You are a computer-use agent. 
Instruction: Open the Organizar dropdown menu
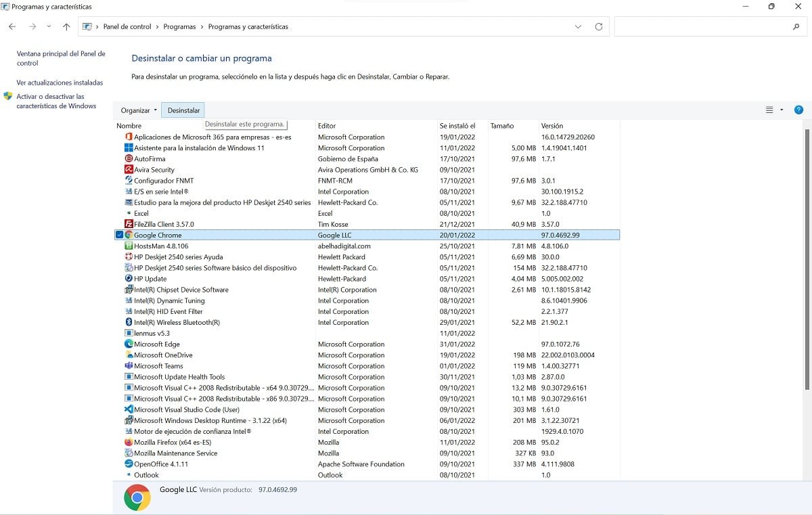click(x=139, y=110)
